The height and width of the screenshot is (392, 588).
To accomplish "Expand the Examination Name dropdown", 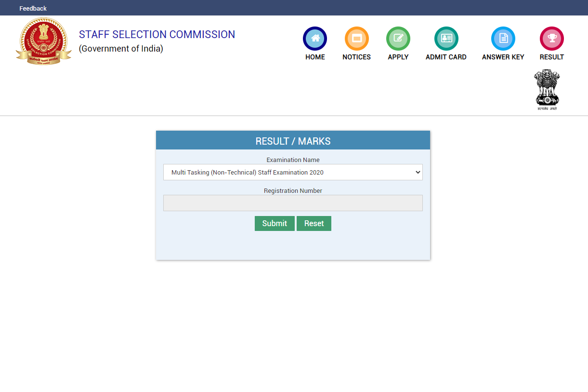I will point(293,172).
